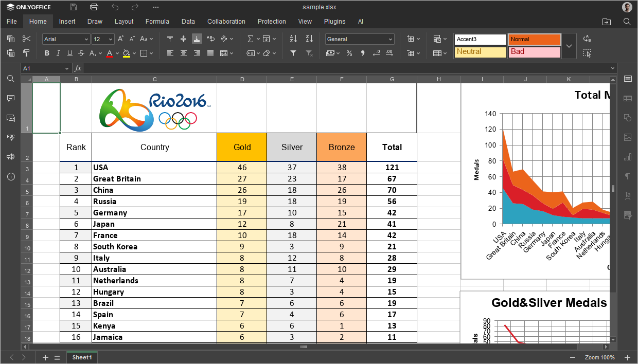Click the Print icon in title bar
Image resolution: width=638 pixels, height=364 pixels.
click(x=94, y=7)
